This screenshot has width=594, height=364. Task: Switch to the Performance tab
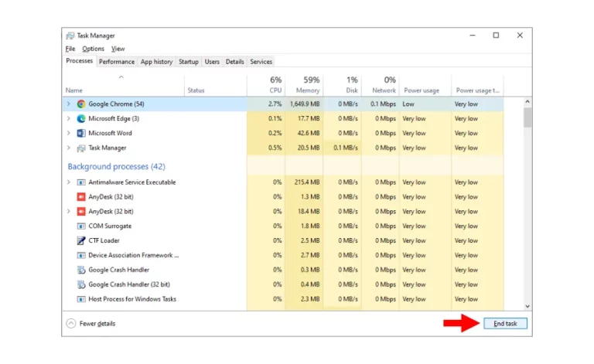[x=117, y=62]
